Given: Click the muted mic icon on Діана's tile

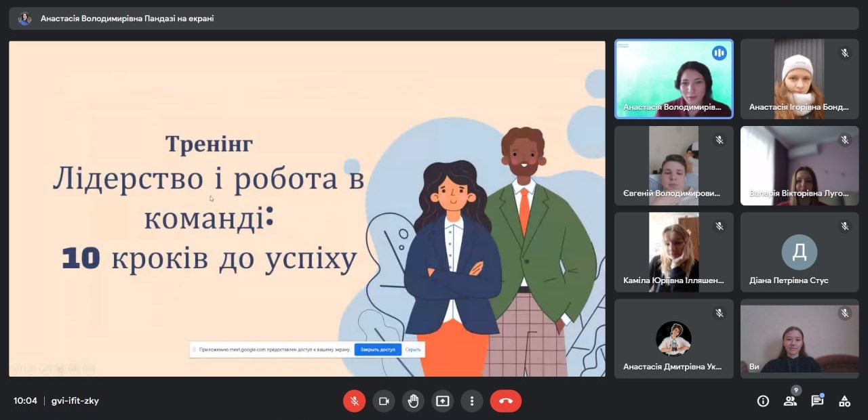Looking at the screenshot, I should point(845,226).
